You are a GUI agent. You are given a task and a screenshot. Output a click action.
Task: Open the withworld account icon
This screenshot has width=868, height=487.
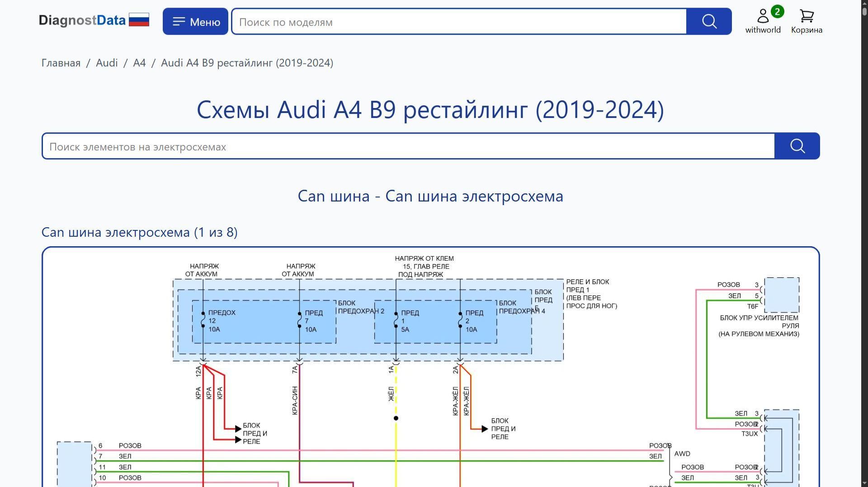pos(763,21)
